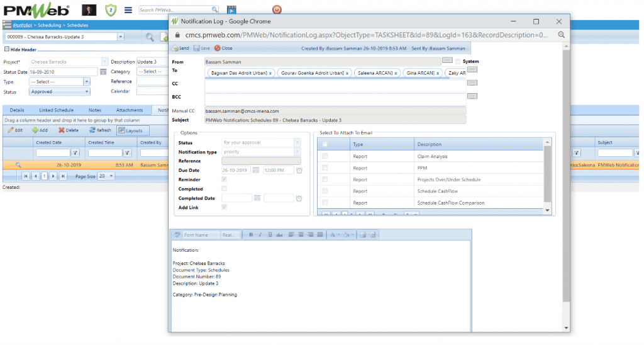Check the Claim Analysis report row

tap(325, 156)
